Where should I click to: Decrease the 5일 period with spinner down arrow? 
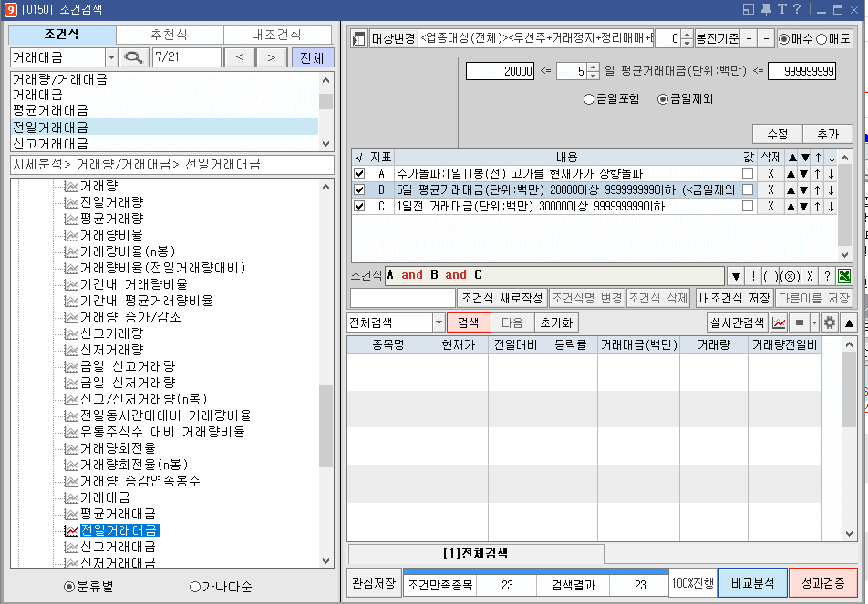coord(594,76)
